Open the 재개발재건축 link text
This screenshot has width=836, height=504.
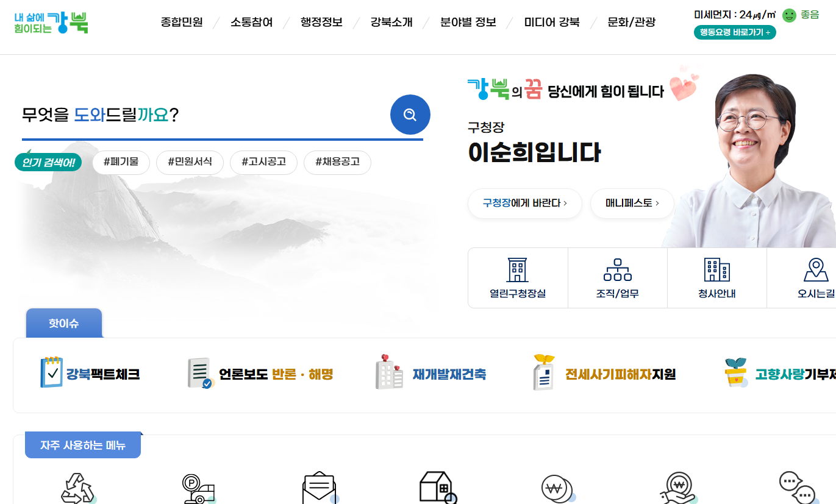click(x=449, y=374)
